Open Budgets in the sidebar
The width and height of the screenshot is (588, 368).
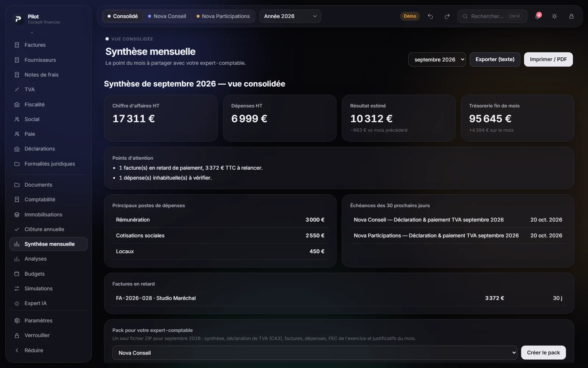click(48, 274)
